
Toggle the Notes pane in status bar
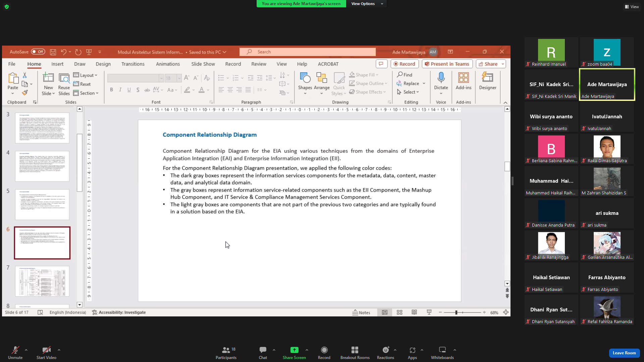pyautogui.click(x=361, y=312)
